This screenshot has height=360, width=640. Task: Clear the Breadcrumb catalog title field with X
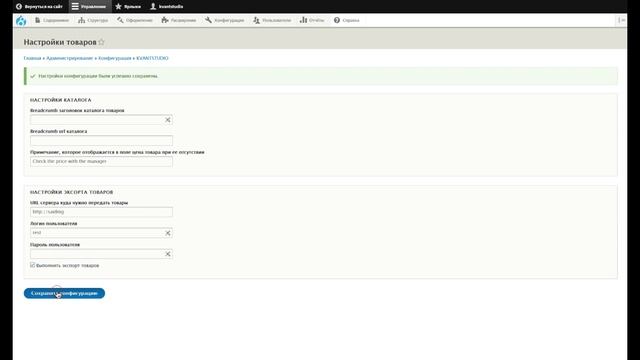point(167,120)
